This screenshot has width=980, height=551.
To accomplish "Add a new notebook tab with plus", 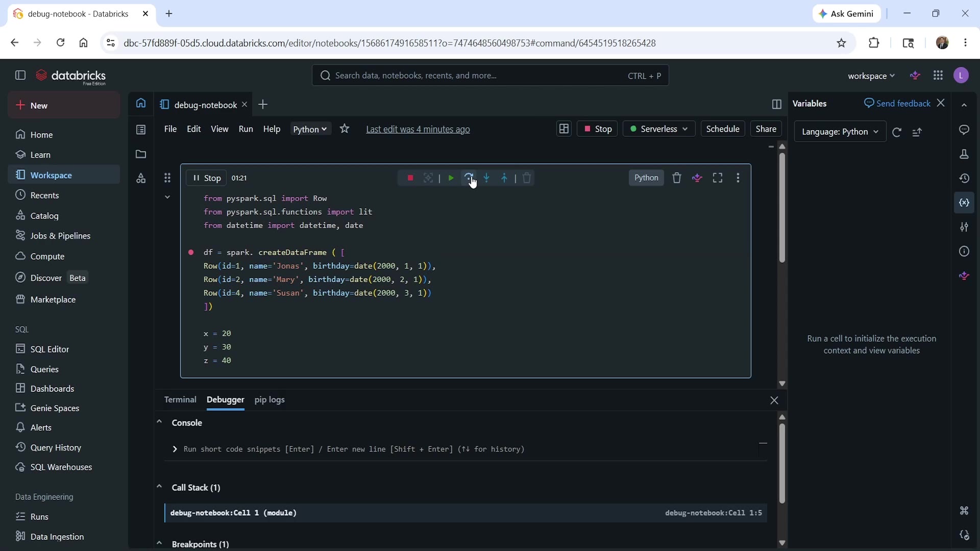I will click(x=263, y=105).
